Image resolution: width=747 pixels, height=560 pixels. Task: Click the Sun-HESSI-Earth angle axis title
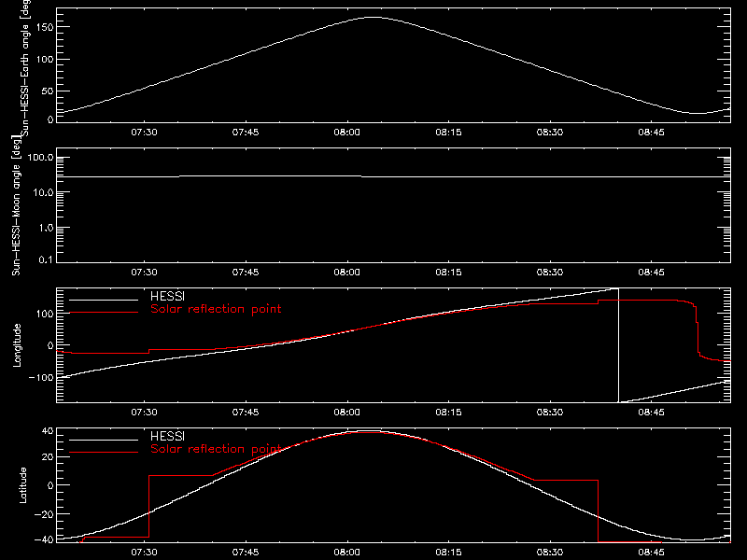[25, 67]
